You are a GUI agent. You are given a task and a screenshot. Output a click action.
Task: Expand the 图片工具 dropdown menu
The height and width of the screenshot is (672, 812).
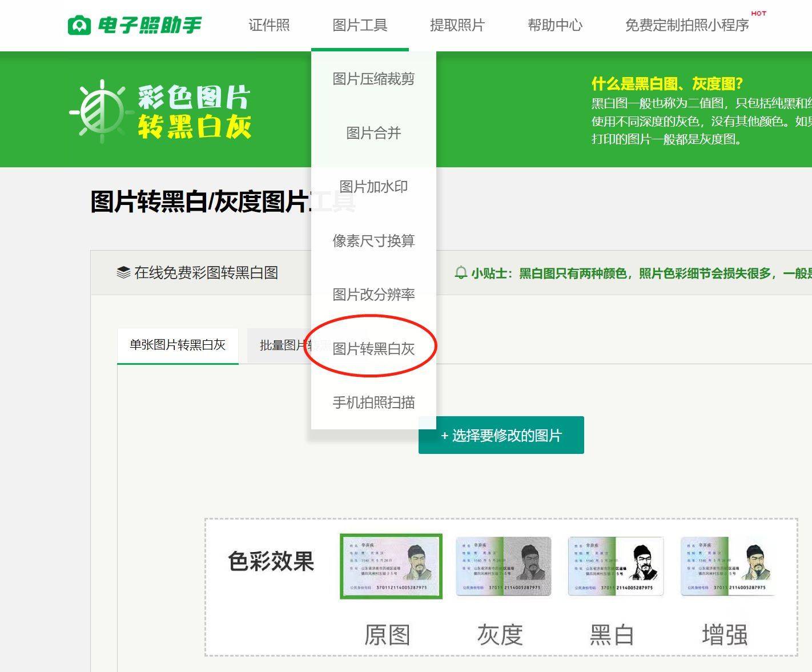coord(360,25)
